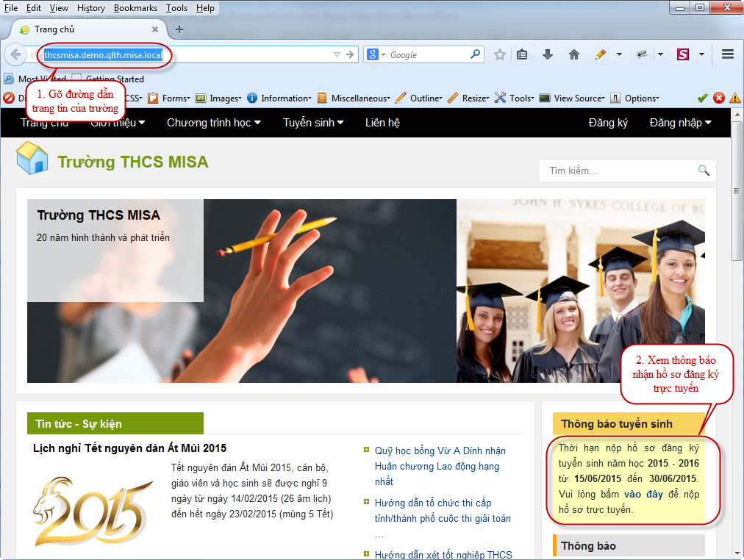The height and width of the screenshot is (560, 744).
Task: Open the URL history dropdown triangle
Action: [x=337, y=54]
